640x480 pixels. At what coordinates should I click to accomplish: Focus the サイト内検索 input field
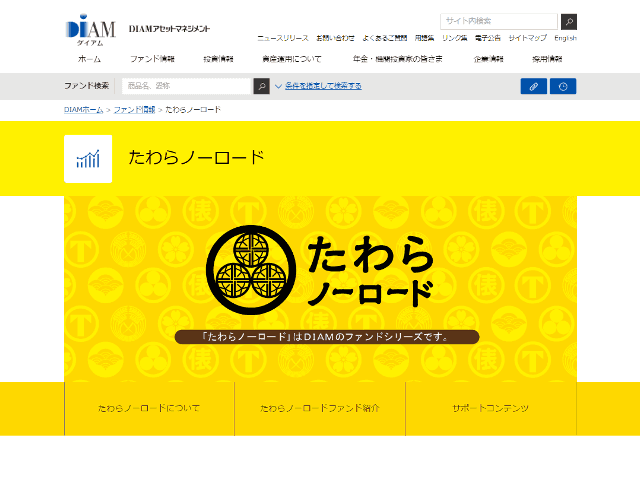pyautogui.click(x=499, y=21)
